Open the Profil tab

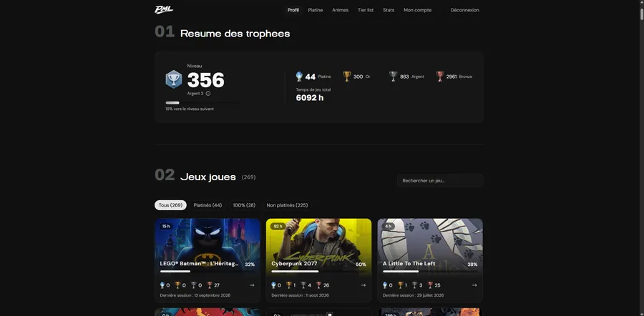[293, 10]
